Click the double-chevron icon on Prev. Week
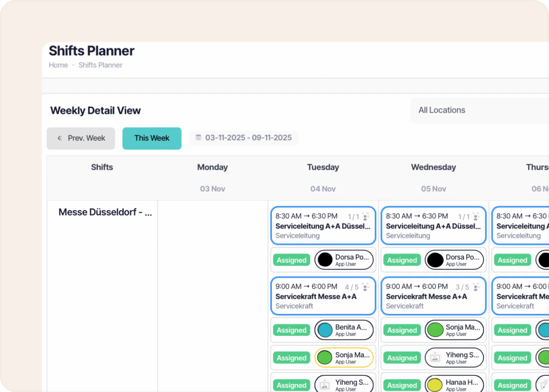The image size is (549, 392). (x=60, y=138)
